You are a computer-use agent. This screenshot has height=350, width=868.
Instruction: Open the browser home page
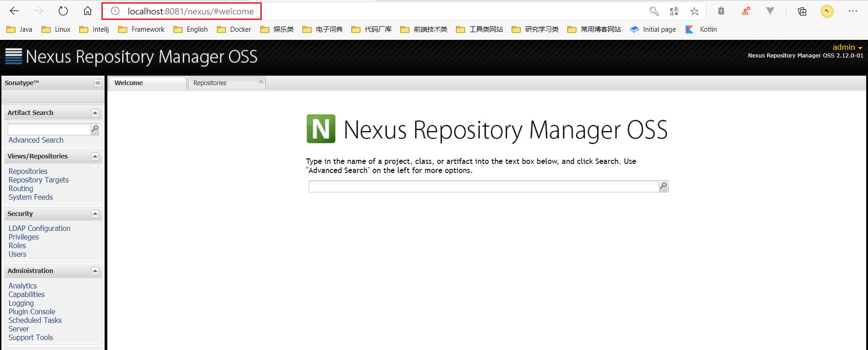point(87,11)
